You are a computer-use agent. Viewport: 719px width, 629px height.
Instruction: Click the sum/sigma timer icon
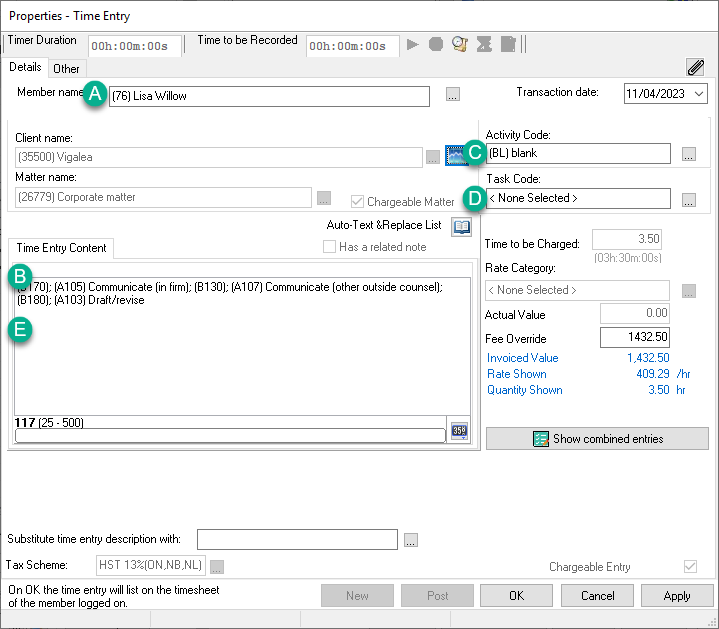point(484,44)
